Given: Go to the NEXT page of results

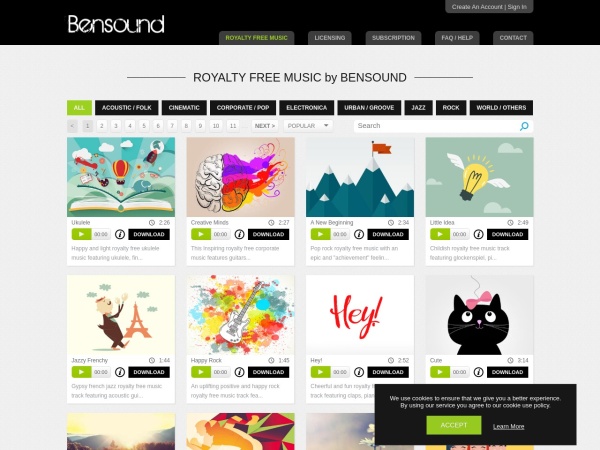Looking at the screenshot, I should 265,126.
